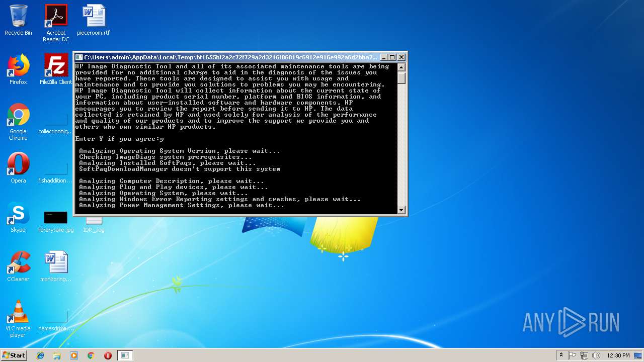The width and height of the screenshot is (644, 362).
Task: Click the 12:30 PM clock
Action: click(618, 355)
